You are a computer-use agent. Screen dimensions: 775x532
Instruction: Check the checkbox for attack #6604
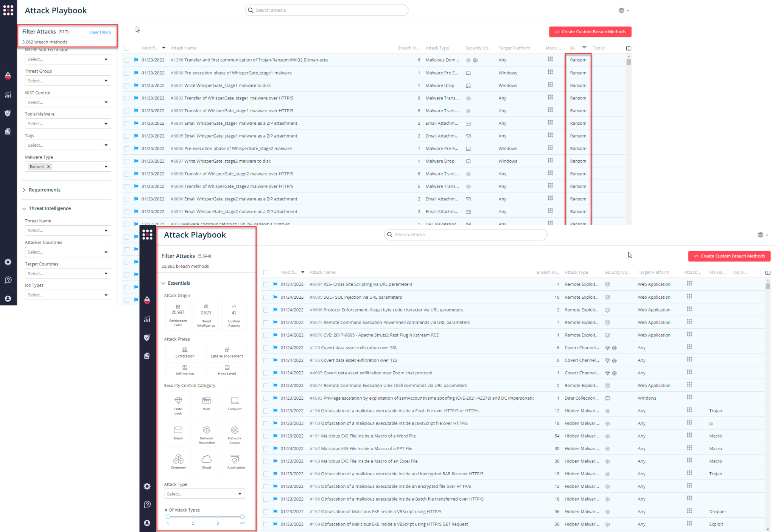tap(266, 284)
